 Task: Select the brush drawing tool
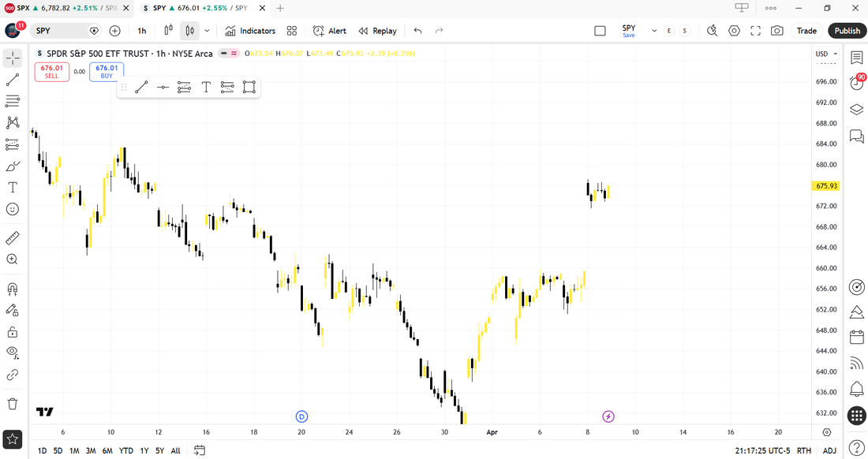(x=13, y=166)
